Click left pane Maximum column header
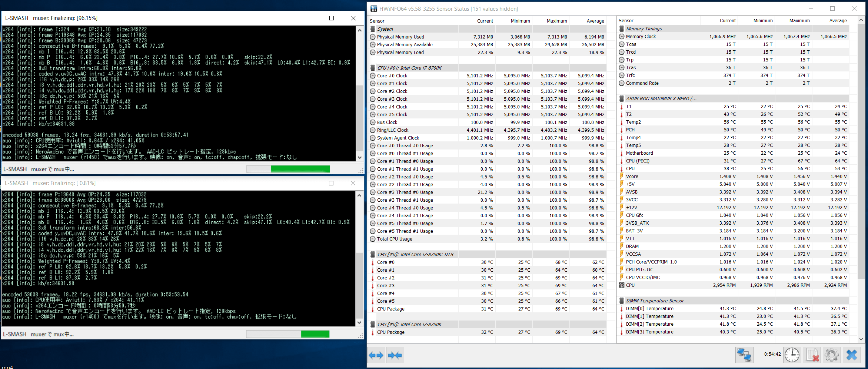868x369 pixels. click(x=551, y=21)
